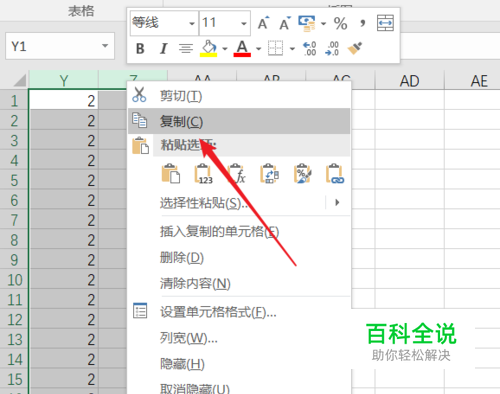Viewport: 500px width, 394px height.
Task: Click the Name Box showing Y1
Action: point(60,46)
